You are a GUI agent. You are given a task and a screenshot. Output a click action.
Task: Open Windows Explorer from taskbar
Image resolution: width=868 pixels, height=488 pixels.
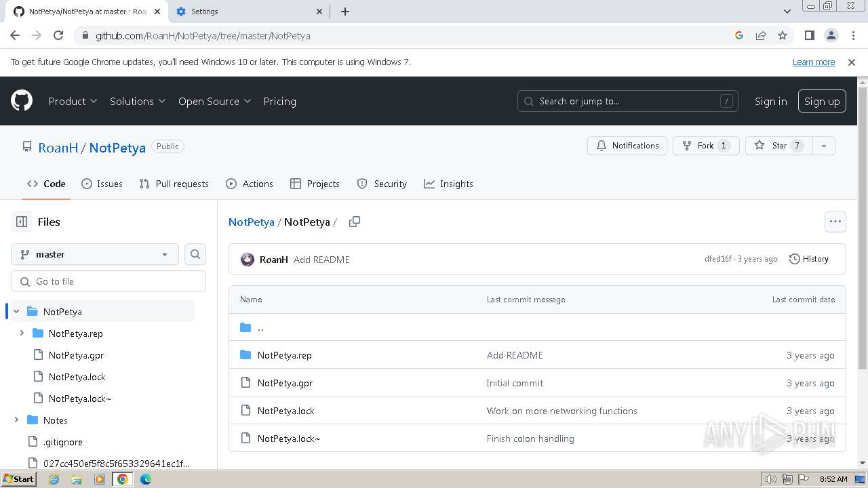tap(77, 479)
